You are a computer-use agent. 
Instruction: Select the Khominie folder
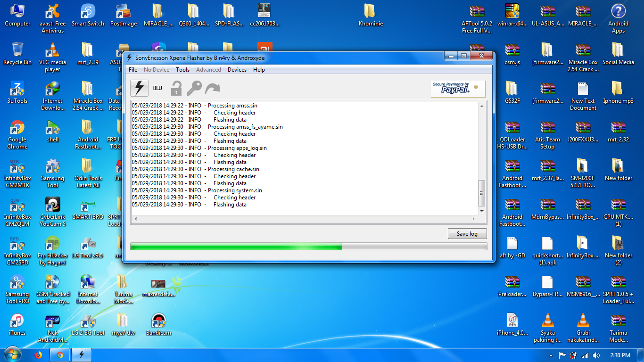click(371, 16)
